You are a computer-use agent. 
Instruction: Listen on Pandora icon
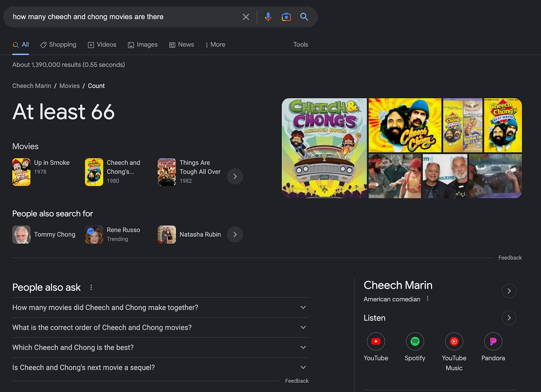coord(493,341)
